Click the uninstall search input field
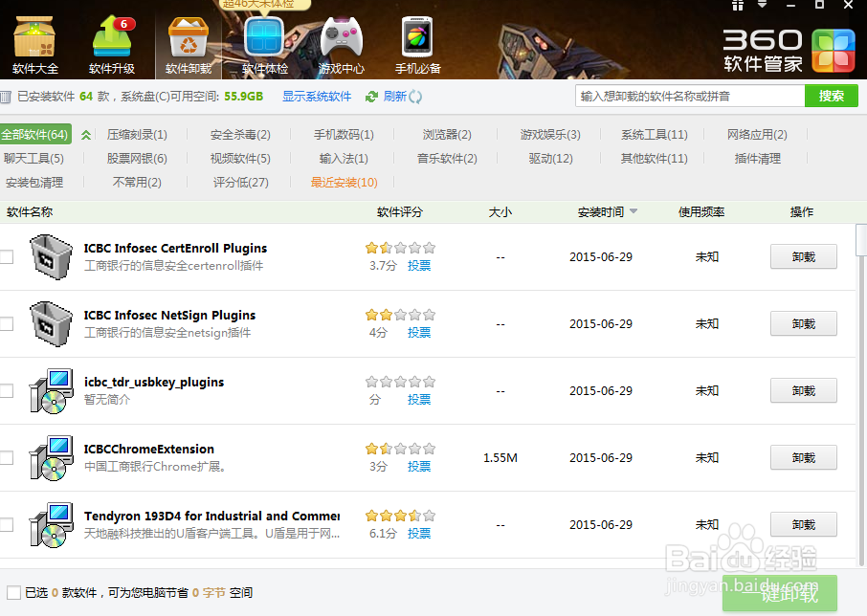Screen dimensions: 867x616 click(x=690, y=96)
